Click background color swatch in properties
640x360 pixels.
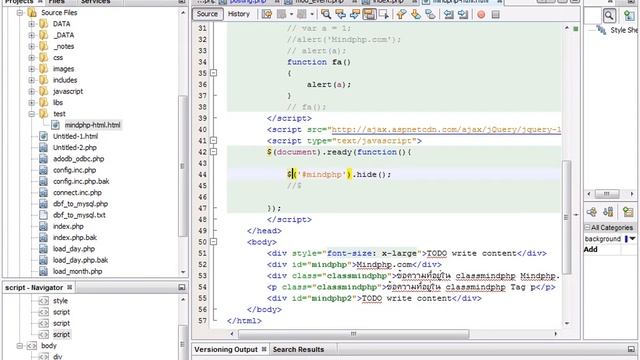pos(626,239)
